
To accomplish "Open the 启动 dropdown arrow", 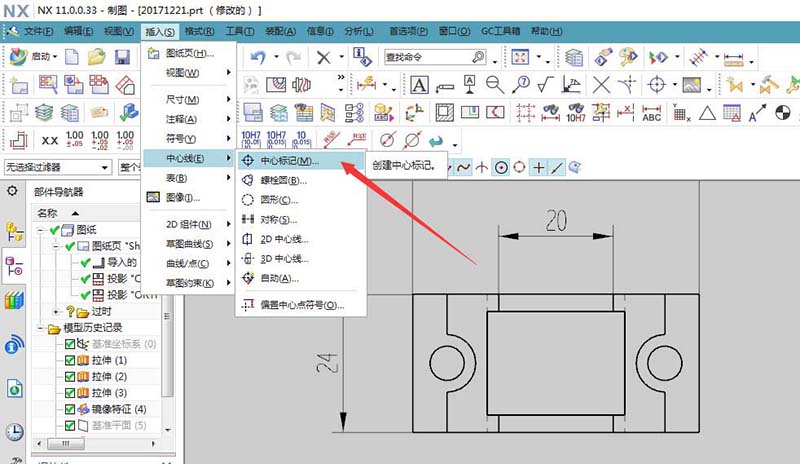I will 55,57.
